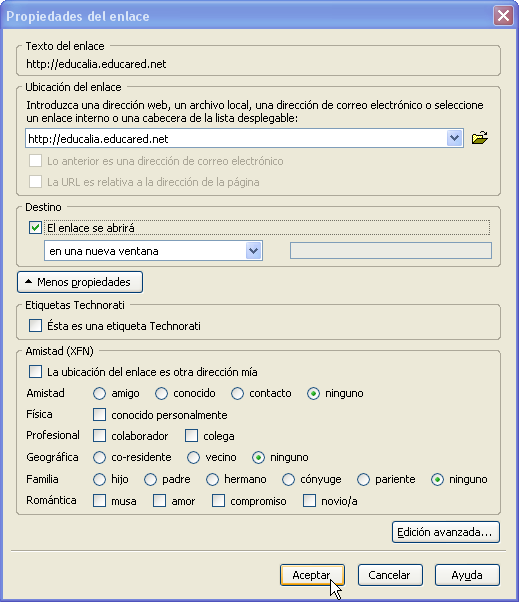Select the 'amigo' friendship radio button
519x602 pixels.
99,394
